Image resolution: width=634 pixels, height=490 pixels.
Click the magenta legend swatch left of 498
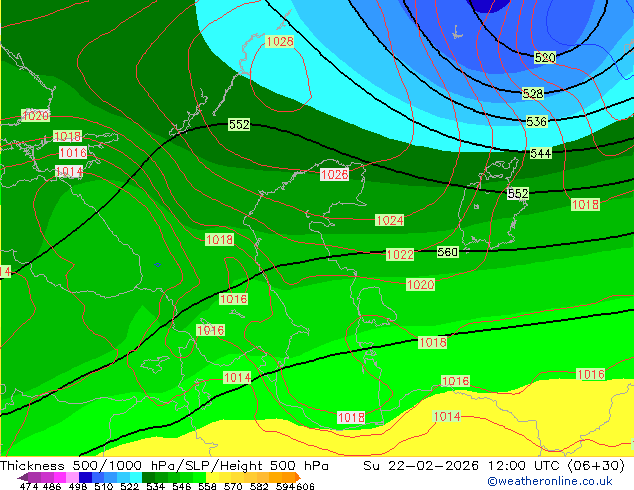[x=60, y=477]
